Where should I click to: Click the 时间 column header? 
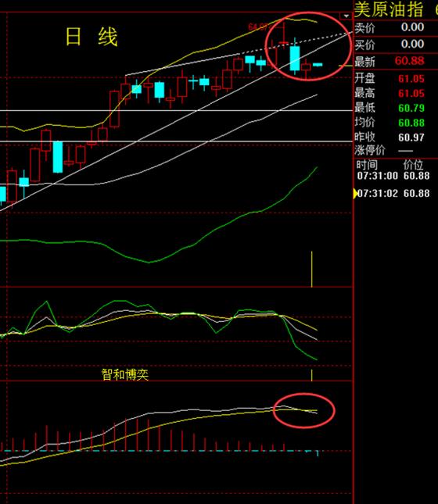367,165
